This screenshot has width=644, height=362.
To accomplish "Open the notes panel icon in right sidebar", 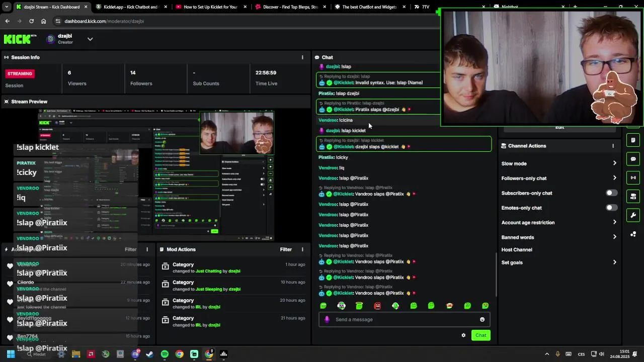I will [x=633, y=140].
